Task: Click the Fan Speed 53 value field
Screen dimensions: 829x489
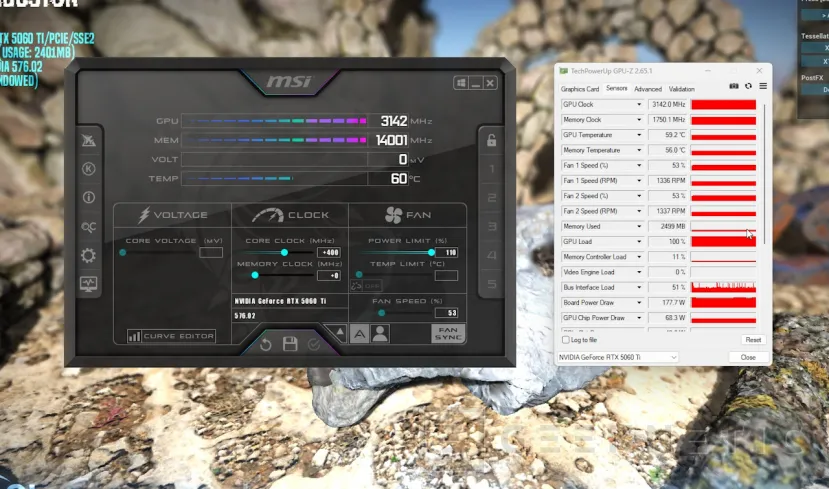Action: 446,313
